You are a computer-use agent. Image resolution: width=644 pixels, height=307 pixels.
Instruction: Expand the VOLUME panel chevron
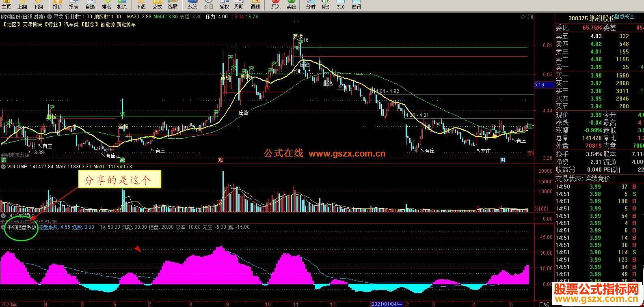3,167
